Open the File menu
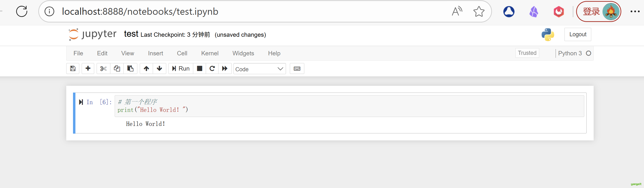 (x=78, y=53)
